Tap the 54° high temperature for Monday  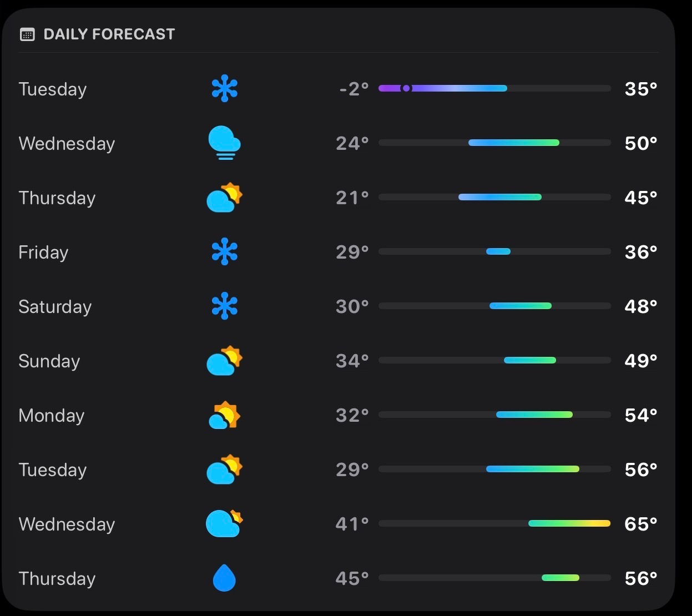tap(640, 415)
